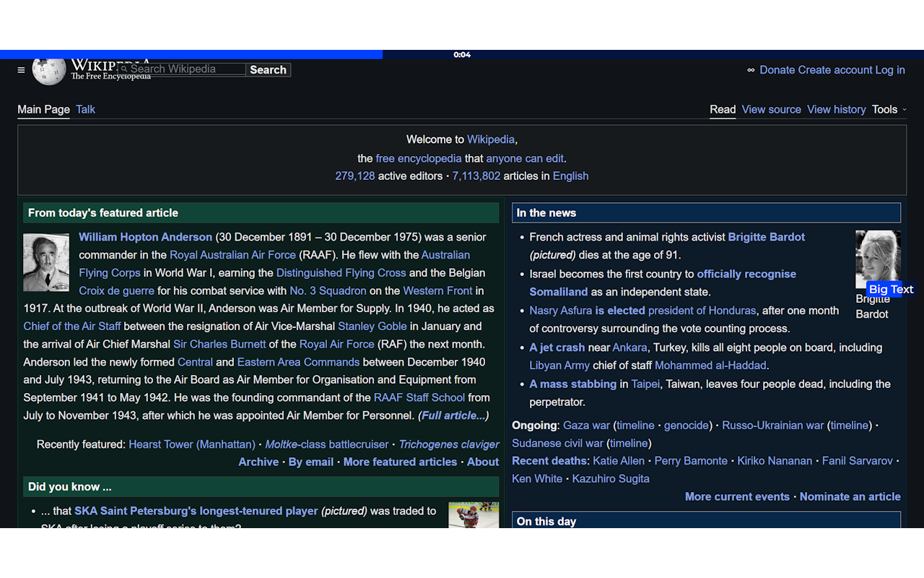Expand the Tools dropdown

coord(889,109)
